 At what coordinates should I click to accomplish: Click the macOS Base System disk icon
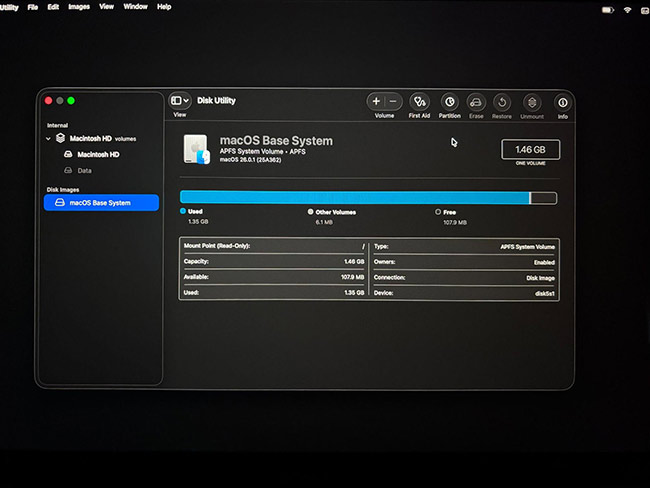196,149
